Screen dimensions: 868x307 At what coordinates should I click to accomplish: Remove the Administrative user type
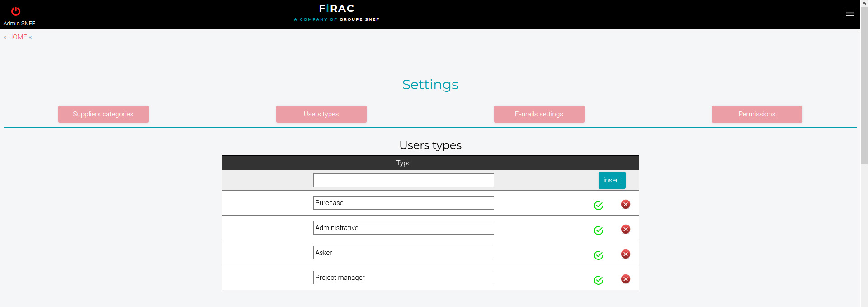pyautogui.click(x=625, y=230)
